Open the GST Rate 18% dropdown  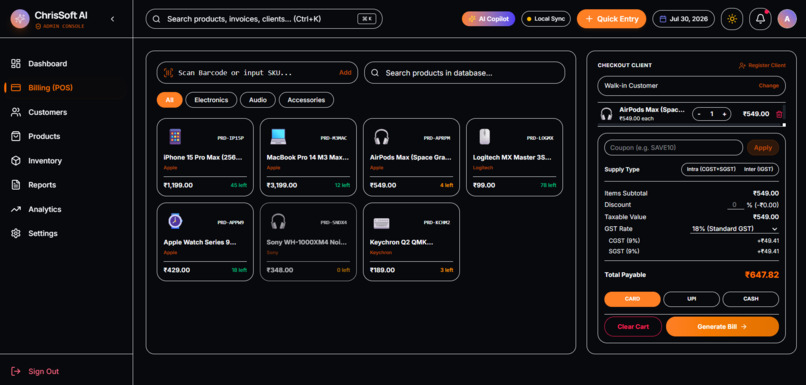pyautogui.click(x=734, y=229)
